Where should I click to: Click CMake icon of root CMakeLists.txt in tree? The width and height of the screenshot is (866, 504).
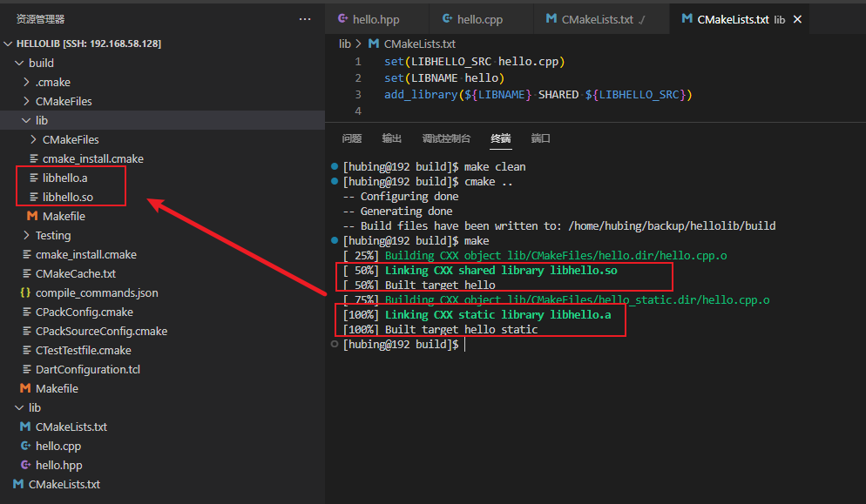[18, 484]
